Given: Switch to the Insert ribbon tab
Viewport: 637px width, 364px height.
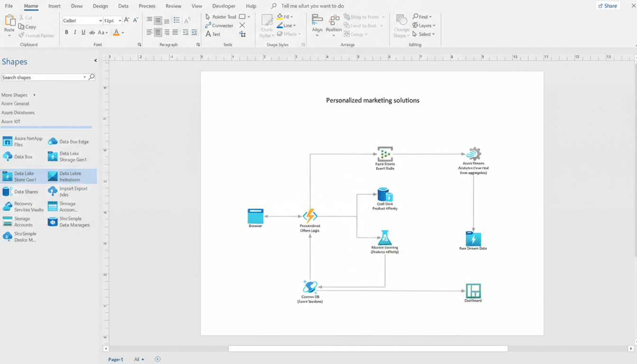Looking at the screenshot, I should pyautogui.click(x=54, y=6).
